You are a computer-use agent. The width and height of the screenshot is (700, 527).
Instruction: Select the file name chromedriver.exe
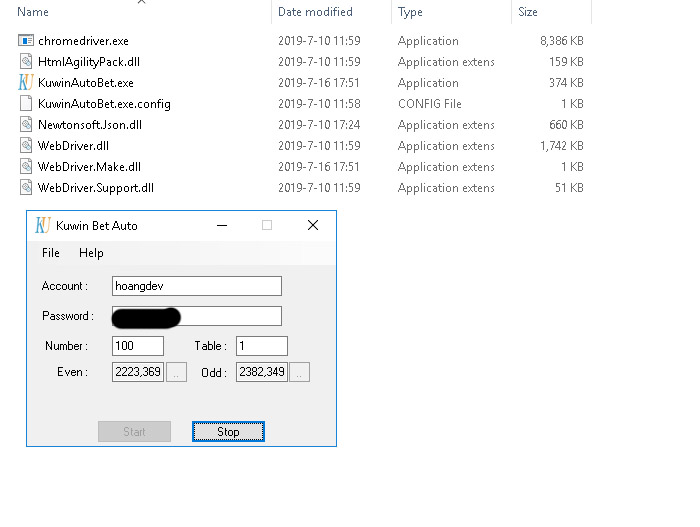(83, 41)
